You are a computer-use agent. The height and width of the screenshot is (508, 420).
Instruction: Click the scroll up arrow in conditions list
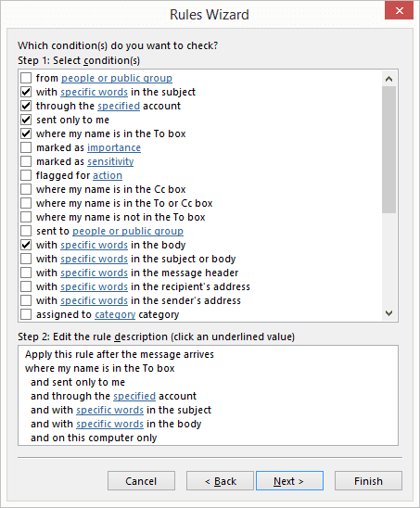(388, 79)
